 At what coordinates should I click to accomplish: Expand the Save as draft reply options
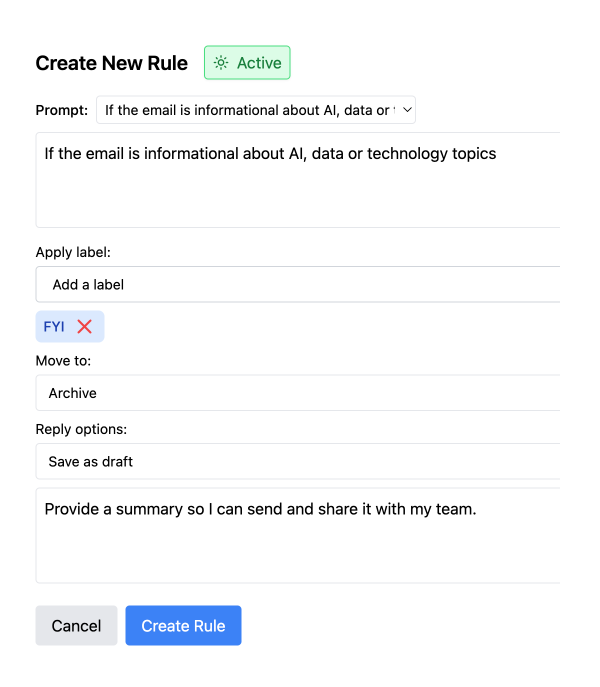[x=298, y=461]
